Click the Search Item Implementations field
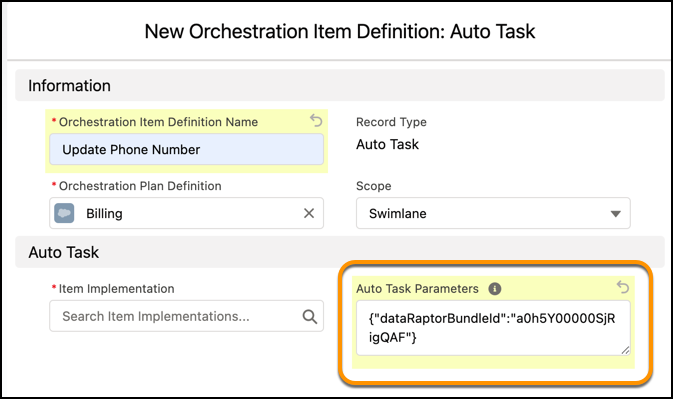This screenshot has height=399, width=673. coord(186,316)
